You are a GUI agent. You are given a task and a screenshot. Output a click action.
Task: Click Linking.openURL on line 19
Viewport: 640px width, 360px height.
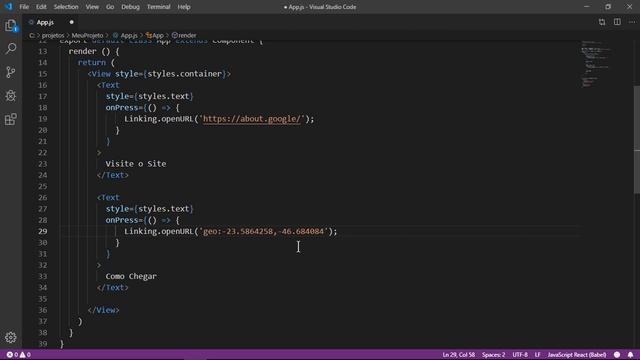pyautogui.click(x=159, y=119)
